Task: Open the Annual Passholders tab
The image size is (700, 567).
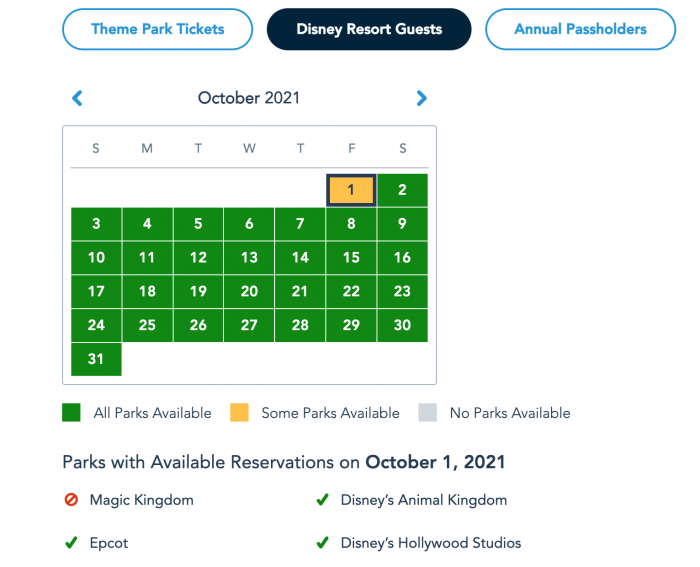Action: click(580, 29)
